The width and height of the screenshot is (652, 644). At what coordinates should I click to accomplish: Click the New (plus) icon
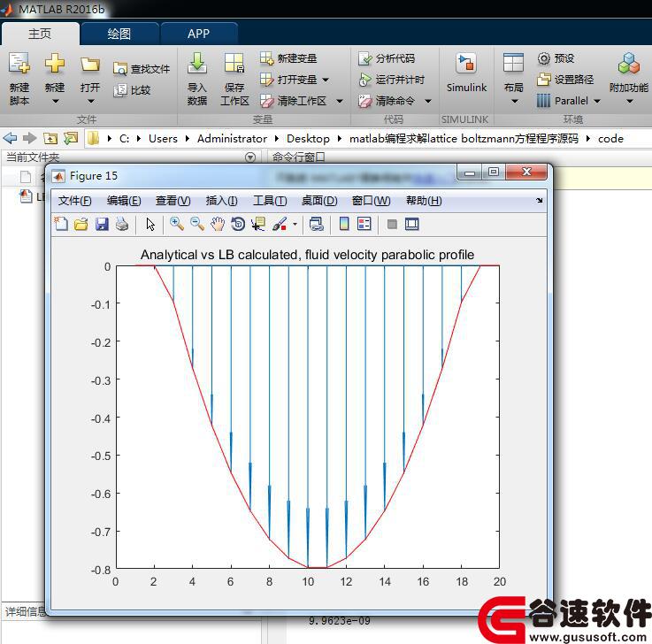pos(55,64)
